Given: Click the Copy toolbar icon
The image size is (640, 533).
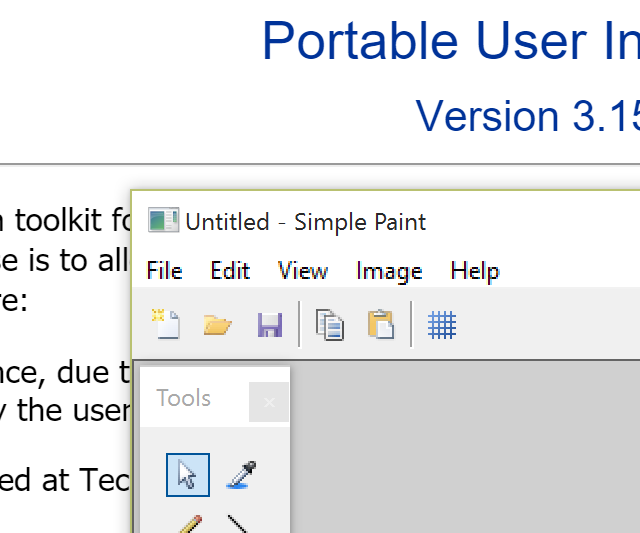Looking at the screenshot, I should pos(329,325).
